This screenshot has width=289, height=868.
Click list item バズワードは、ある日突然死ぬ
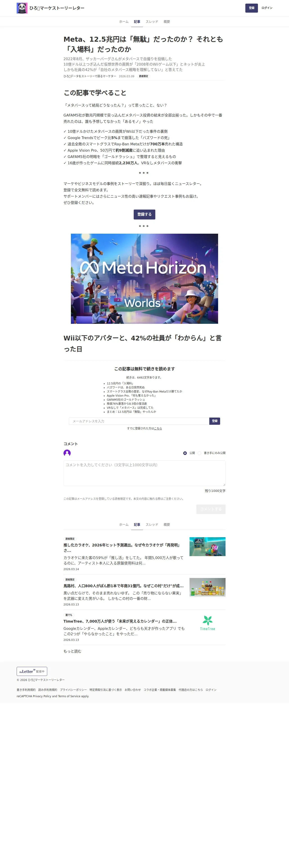pos(126,388)
